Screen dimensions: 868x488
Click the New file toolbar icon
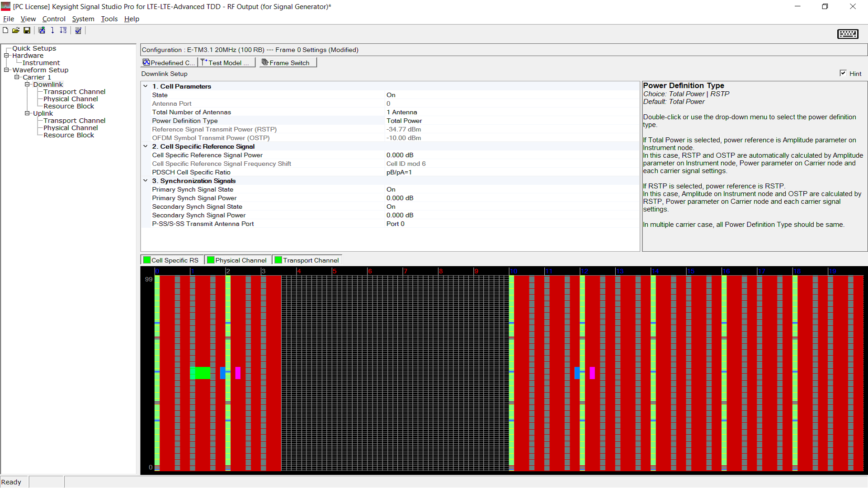click(5, 30)
